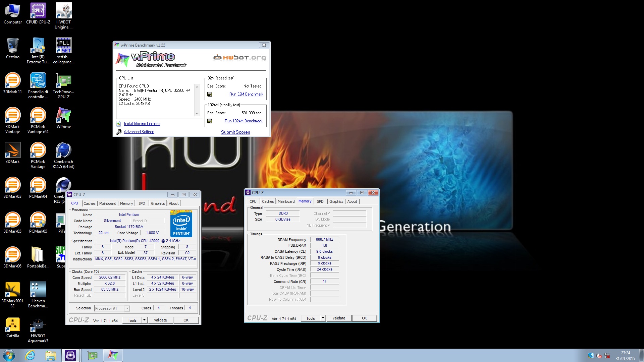Click Run 32M Benchmark link

[246, 94]
